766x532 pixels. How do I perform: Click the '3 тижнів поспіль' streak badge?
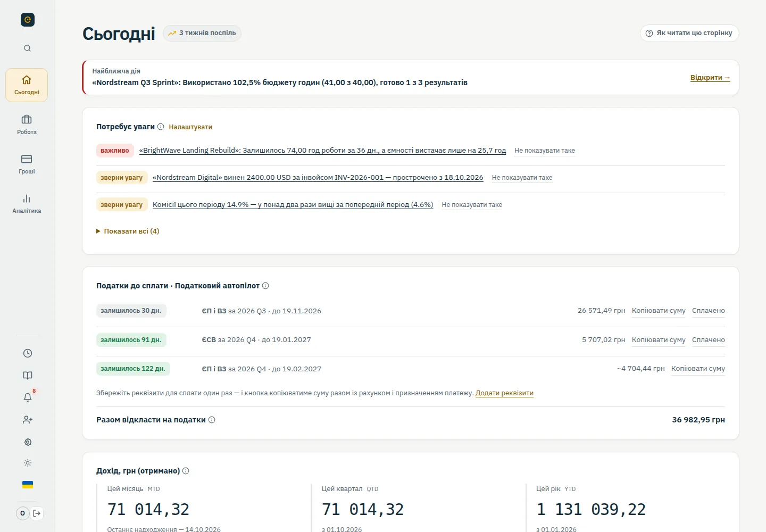pos(202,33)
